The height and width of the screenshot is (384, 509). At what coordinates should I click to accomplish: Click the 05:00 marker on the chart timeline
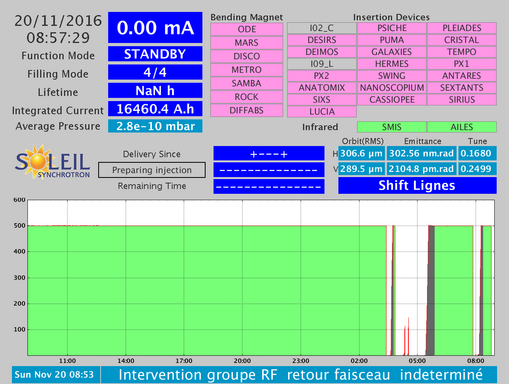click(x=417, y=361)
